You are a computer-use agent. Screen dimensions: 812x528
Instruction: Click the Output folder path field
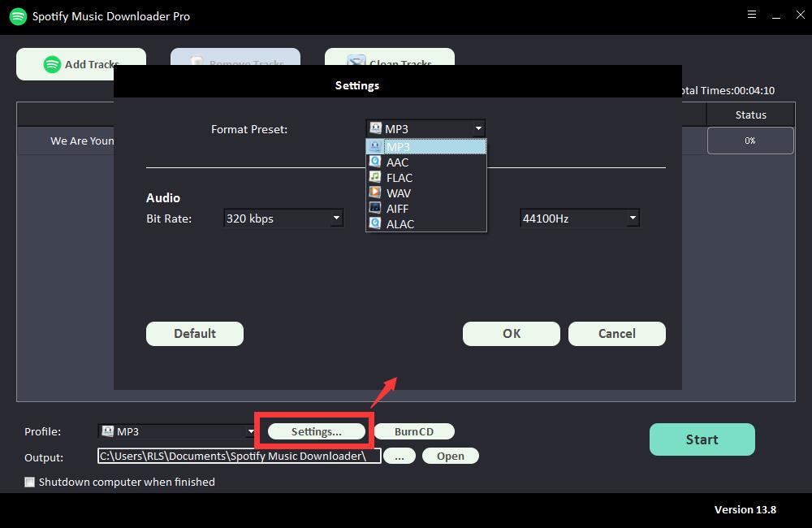[239, 456]
